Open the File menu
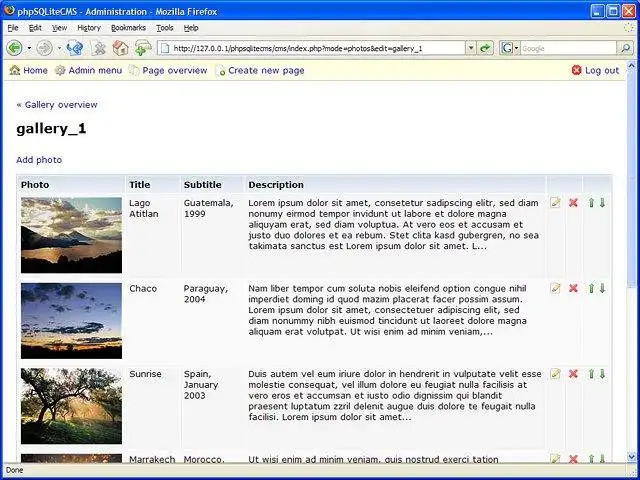The image size is (640, 480). (x=13, y=28)
